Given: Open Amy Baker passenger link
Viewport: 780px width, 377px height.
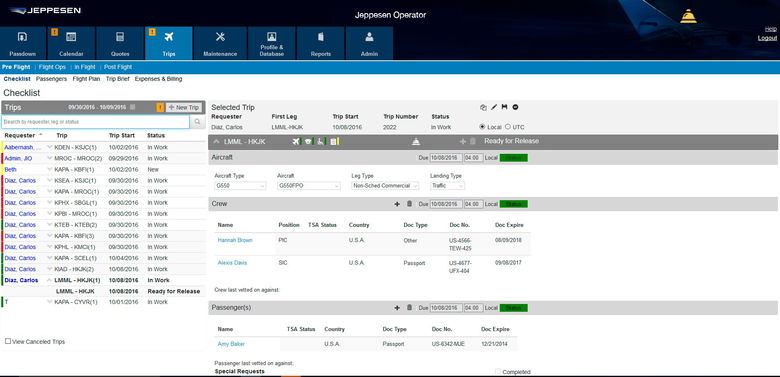Looking at the screenshot, I should pyautogui.click(x=231, y=344).
